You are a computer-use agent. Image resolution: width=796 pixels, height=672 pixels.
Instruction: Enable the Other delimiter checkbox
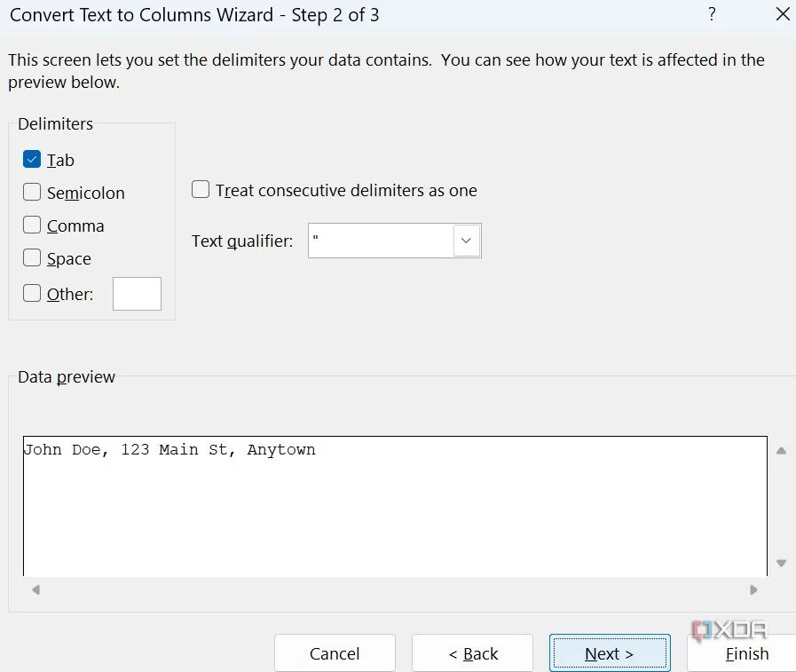(32, 294)
